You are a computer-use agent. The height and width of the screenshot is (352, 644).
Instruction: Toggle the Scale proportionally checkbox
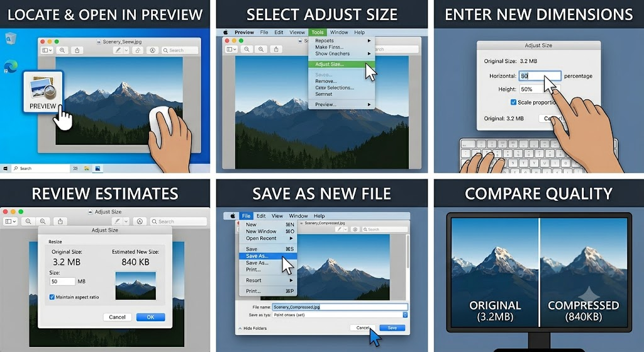point(513,102)
